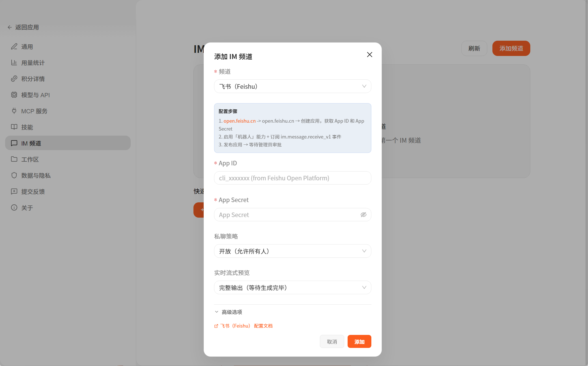
Task: Close the 添加 IM 频道 dialog
Action: point(369,55)
